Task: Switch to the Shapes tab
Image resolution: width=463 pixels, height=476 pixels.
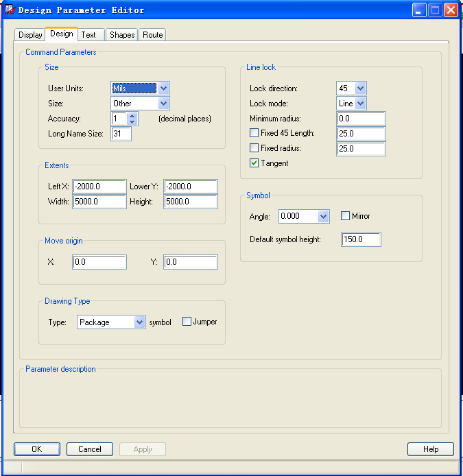Action: 122,34
